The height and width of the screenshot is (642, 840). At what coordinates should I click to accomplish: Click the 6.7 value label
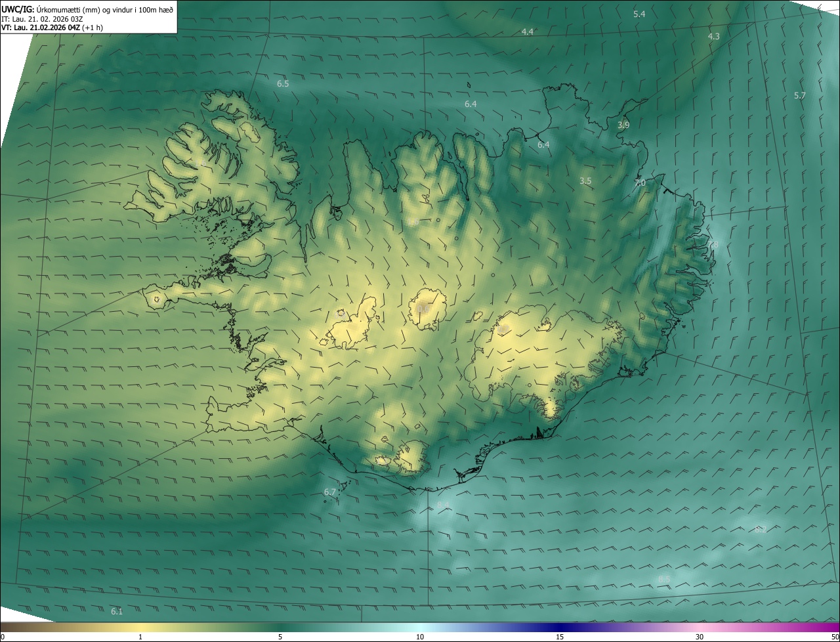330,492
